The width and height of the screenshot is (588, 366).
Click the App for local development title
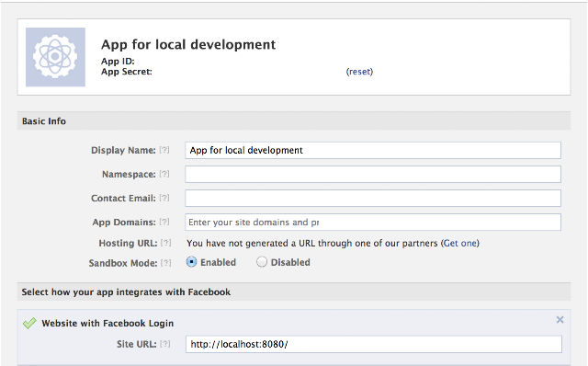[188, 45]
